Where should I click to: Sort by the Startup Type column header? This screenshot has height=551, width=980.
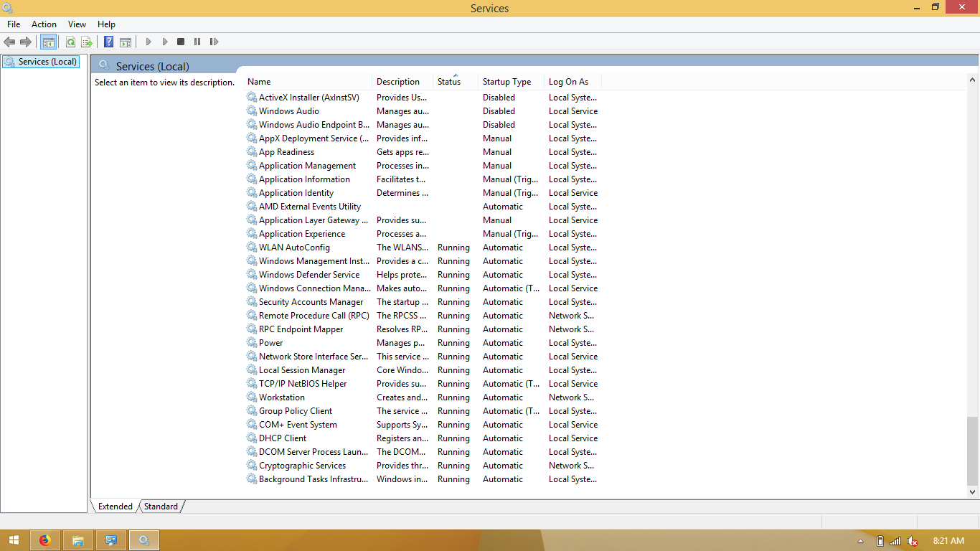pyautogui.click(x=512, y=82)
